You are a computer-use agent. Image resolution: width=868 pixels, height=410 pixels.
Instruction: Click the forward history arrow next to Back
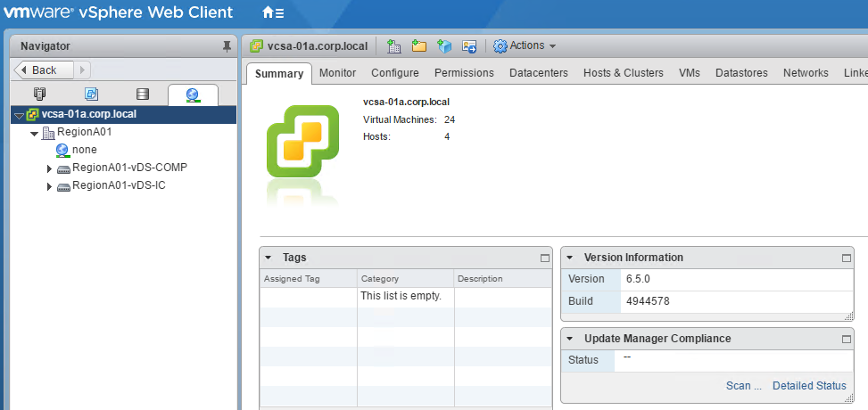click(82, 70)
